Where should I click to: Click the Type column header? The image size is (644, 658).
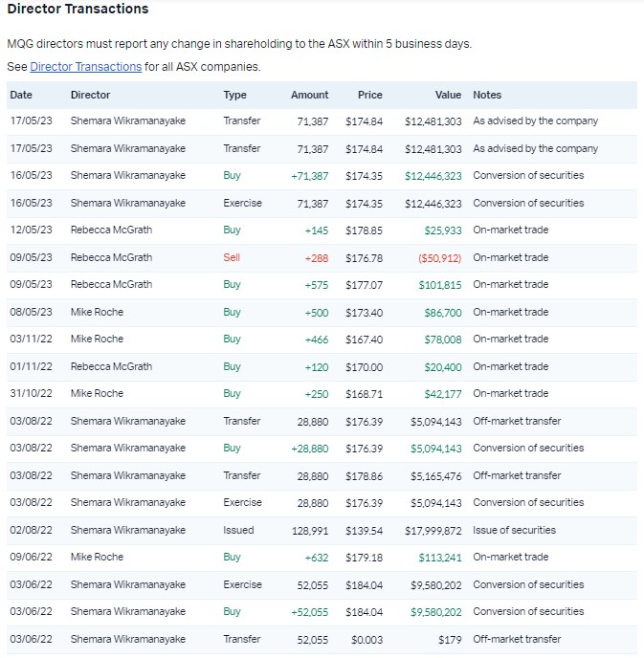click(234, 95)
